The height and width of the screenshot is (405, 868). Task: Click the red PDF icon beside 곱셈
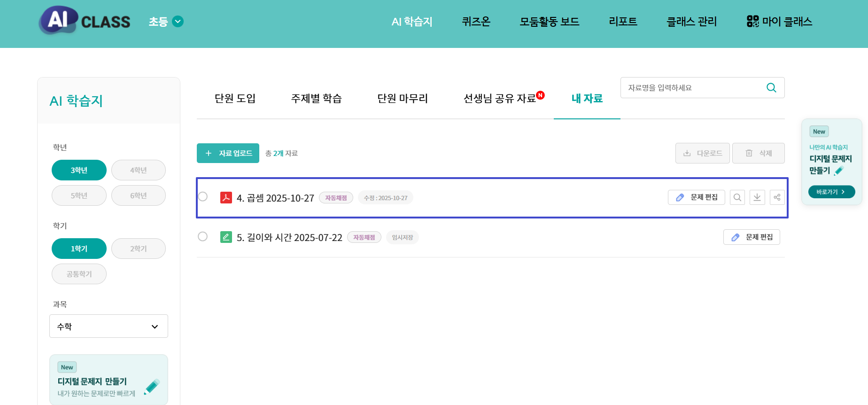click(226, 198)
